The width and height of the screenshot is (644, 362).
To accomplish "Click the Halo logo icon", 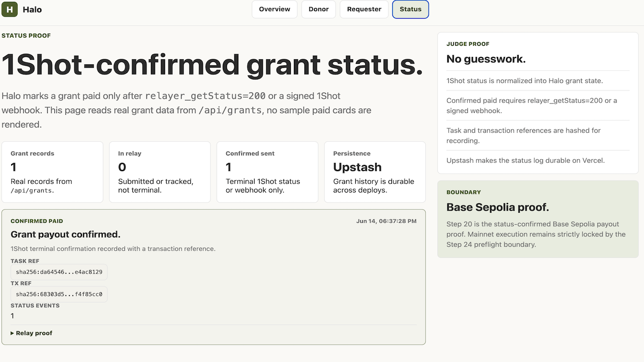I will tap(10, 9).
